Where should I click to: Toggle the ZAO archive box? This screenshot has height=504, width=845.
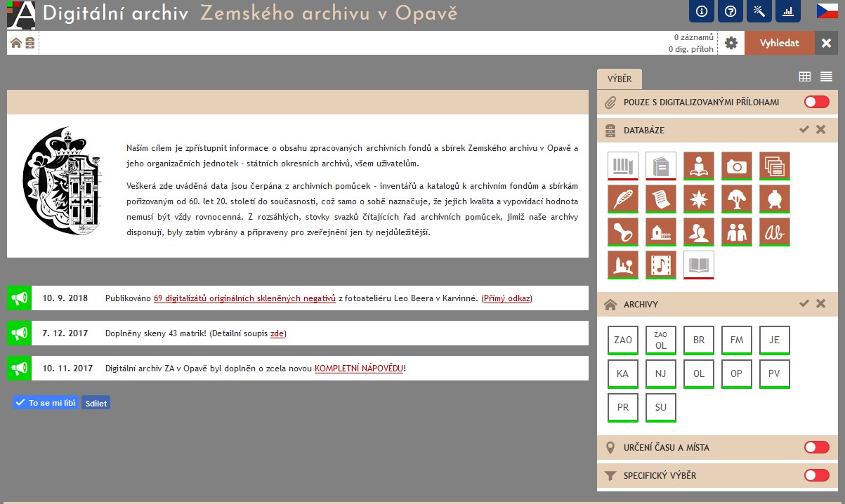pyautogui.click(x=623, y=340)
